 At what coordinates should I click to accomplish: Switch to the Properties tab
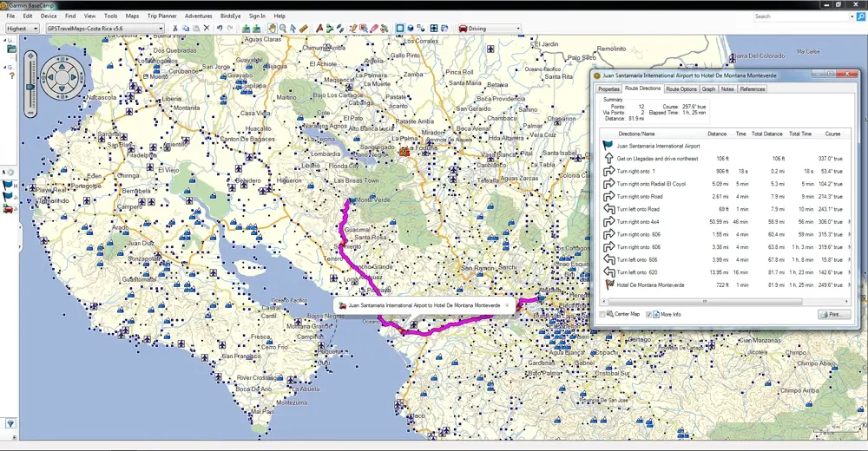pos(608,89)
